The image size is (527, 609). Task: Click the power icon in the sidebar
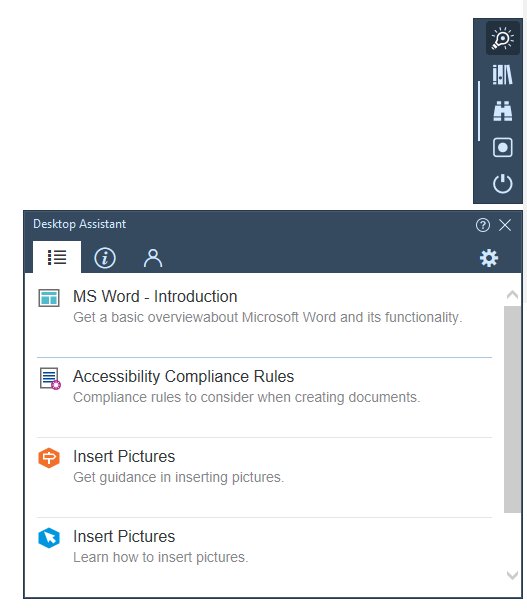tap(503, 183)
